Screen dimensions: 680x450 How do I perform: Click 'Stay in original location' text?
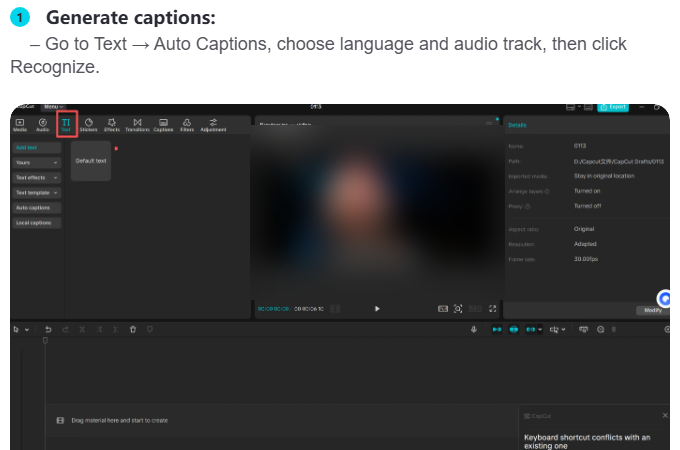604,176
